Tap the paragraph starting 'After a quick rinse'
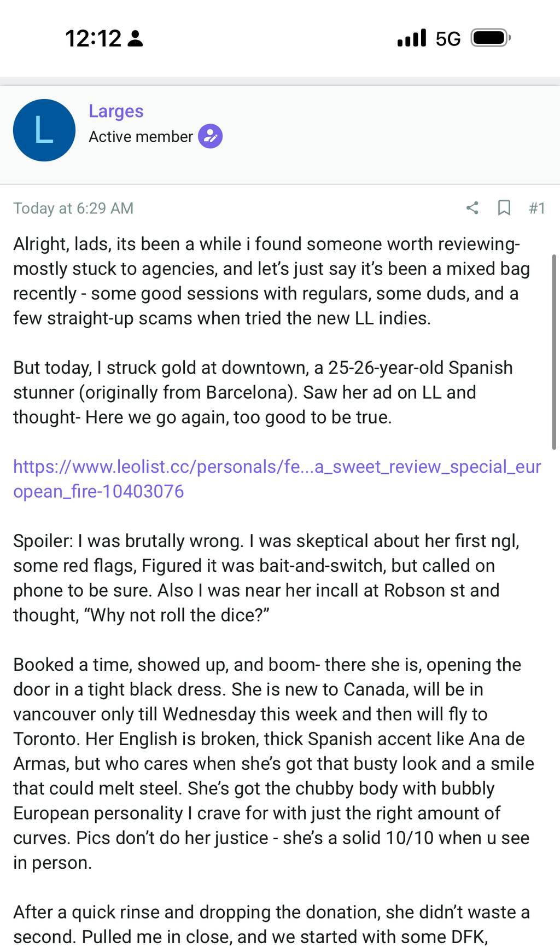Screen dimensions: 560x947 point(271,924)
